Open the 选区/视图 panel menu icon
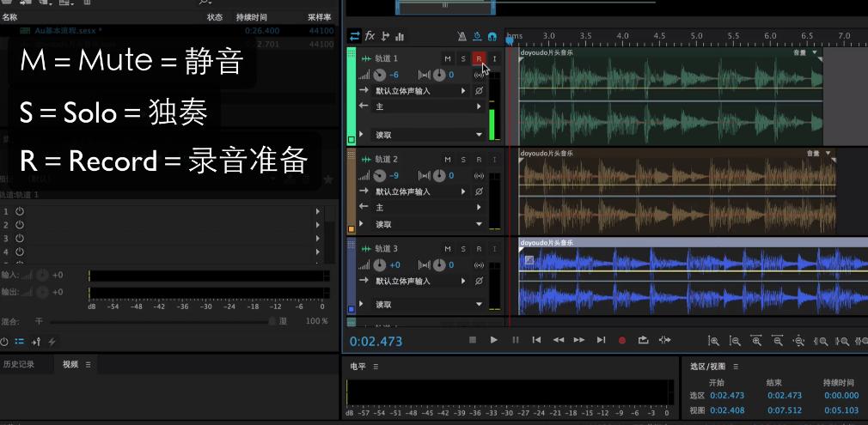868x425 pixels. [736, 367]
